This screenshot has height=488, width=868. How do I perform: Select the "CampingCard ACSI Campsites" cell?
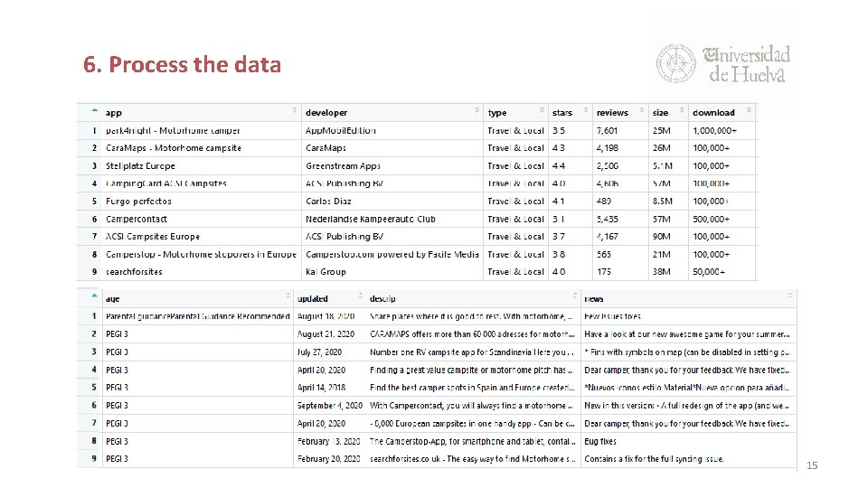click(166, 183)
